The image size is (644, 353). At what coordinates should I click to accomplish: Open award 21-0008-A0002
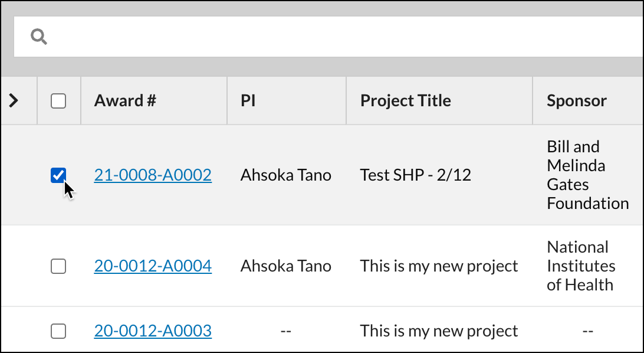[x=152, y=175]
